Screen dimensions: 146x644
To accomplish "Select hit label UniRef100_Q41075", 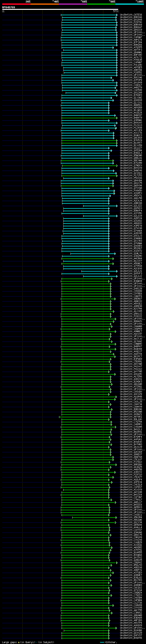I will pyautogui.click(x=131, y=183).
